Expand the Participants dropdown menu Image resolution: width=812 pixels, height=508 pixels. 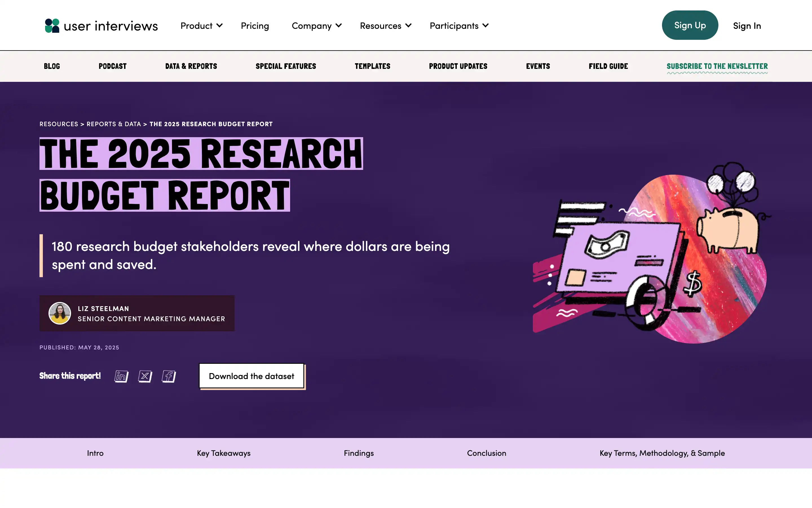(459, 25)
